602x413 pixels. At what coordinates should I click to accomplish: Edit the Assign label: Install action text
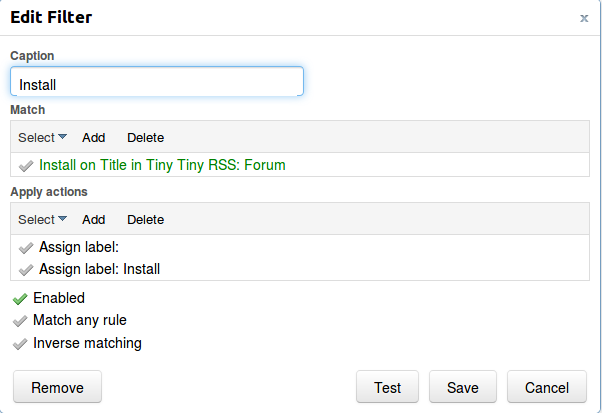point(99,269)
